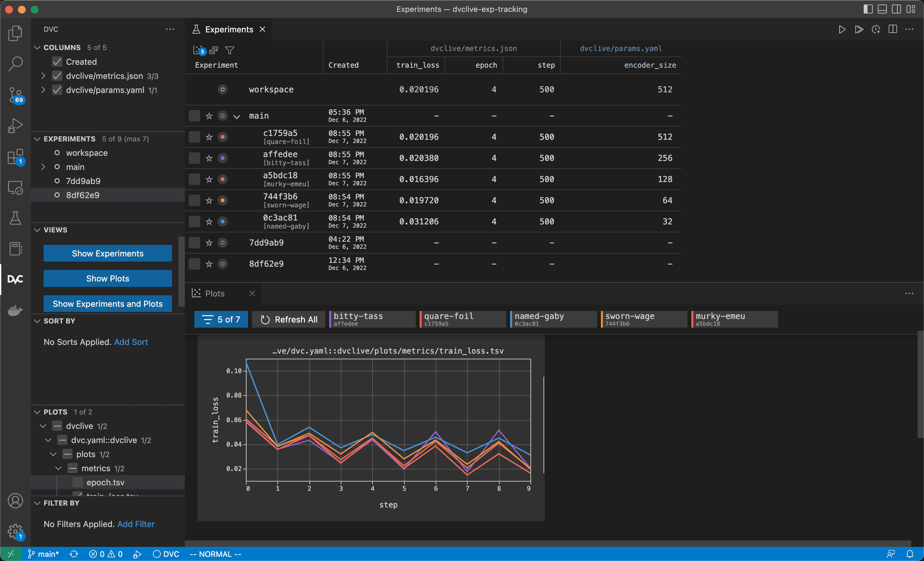
Task: Click the Add Sort link
Action: 131,342
